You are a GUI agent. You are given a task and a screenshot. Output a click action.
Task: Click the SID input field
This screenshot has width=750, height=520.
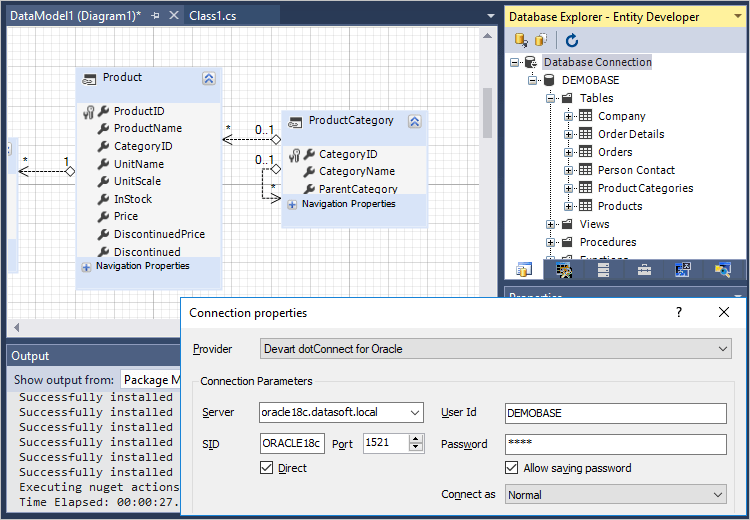[292, 443]
